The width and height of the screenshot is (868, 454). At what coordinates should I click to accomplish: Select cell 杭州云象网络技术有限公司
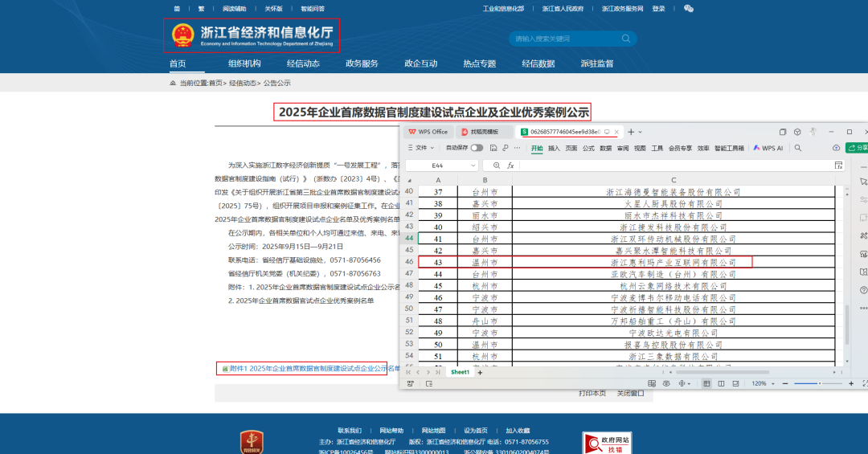click(x=674, y=286)
